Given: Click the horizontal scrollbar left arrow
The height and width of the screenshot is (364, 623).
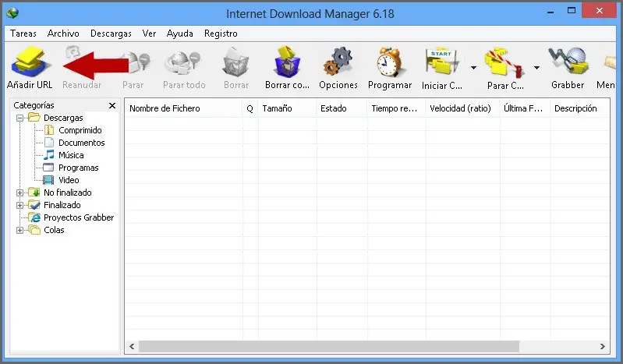Looking at the screenshot, I should pos(132,347).
